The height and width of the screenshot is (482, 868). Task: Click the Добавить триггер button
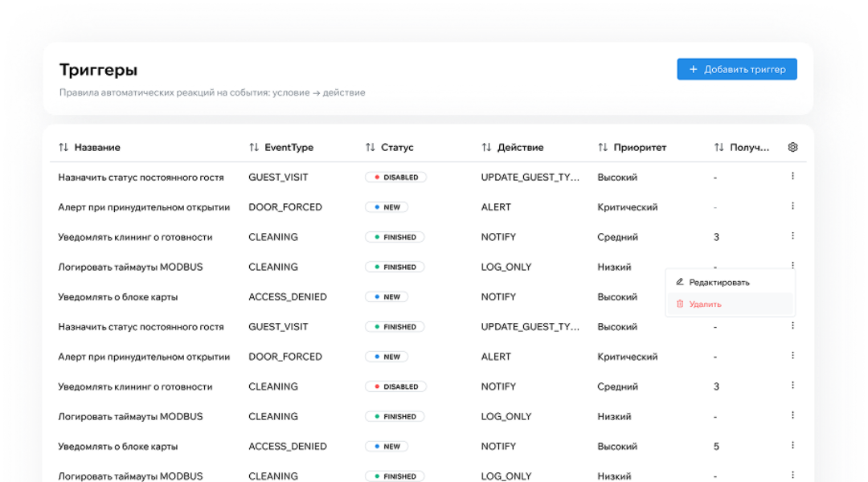point(736,70)
